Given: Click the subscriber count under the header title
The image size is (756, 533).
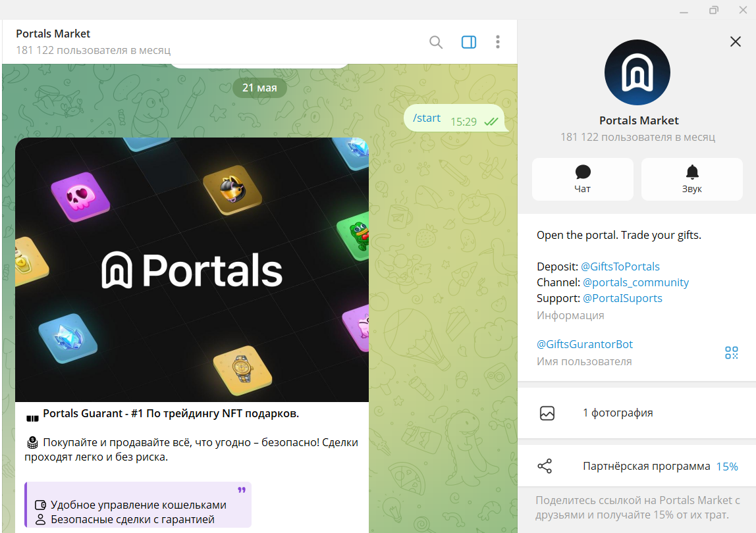Looking at the screenshot, I should (x=93, y=50).
